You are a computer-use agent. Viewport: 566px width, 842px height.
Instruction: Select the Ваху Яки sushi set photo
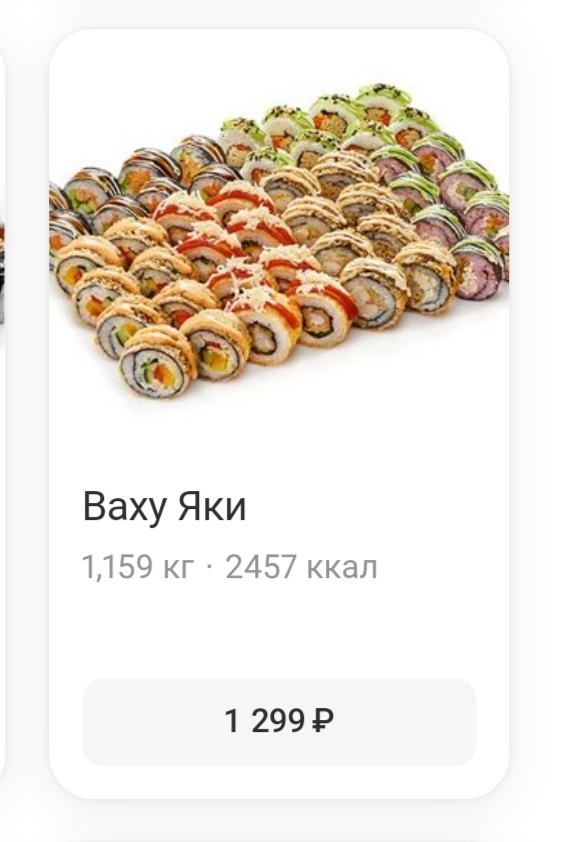tap(279, 241)
